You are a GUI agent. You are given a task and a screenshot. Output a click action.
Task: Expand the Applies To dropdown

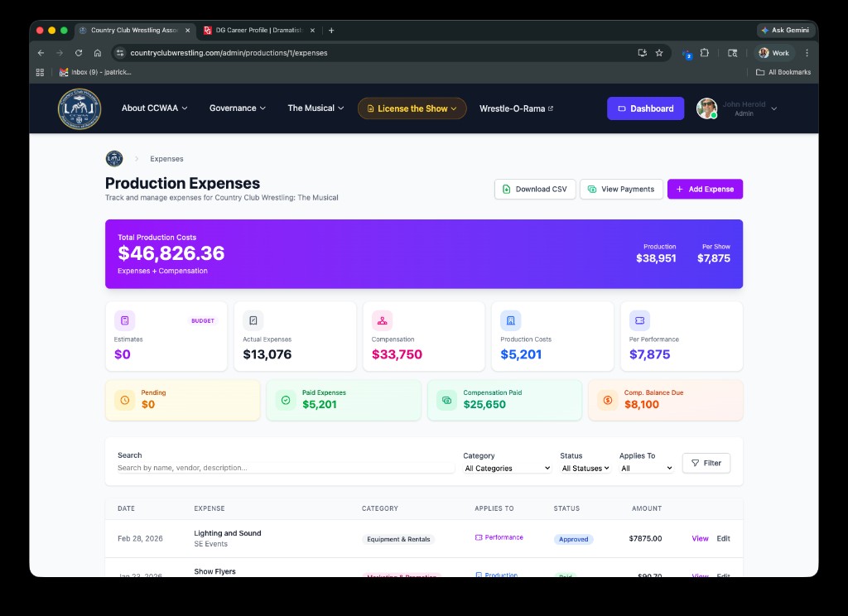click(x=646, y=469)
